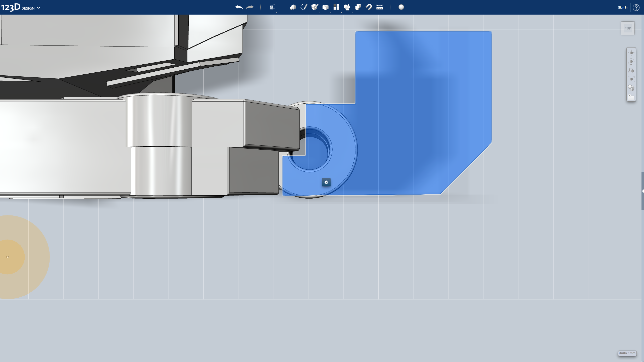This screenshot has width=644, height=362.
Task: Toggle hidden objects visibility in the navigation bar
Action: [631, 96]
